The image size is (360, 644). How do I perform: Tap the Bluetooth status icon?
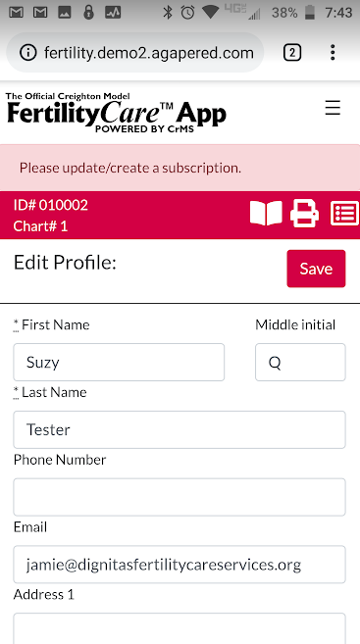tap(168, 13)
